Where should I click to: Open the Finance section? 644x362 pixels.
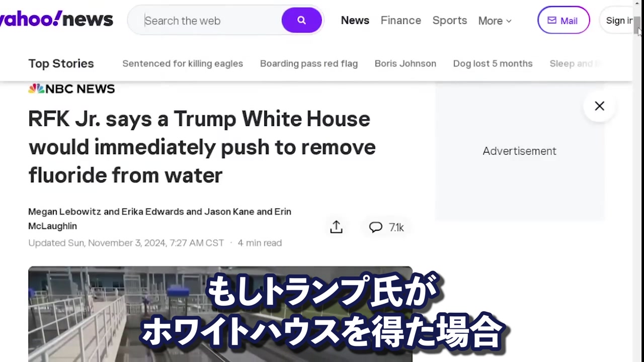pyautogui.click(x=401, y=21)
